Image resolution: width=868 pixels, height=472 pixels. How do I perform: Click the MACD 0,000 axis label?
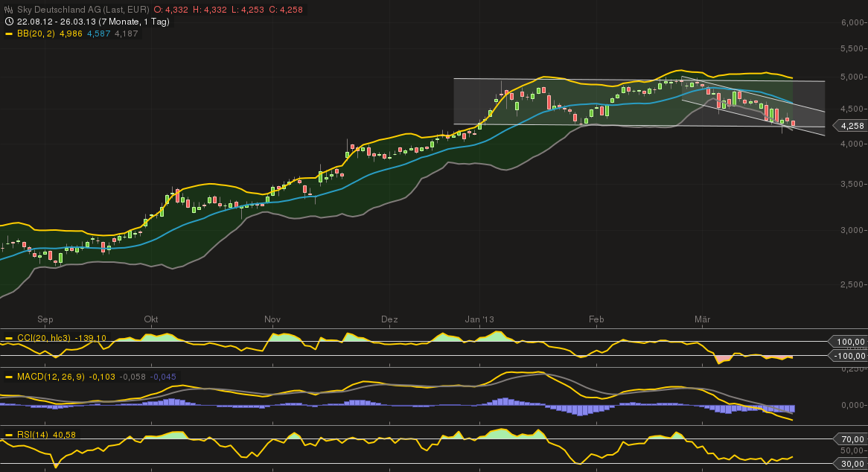coord(852,405)
